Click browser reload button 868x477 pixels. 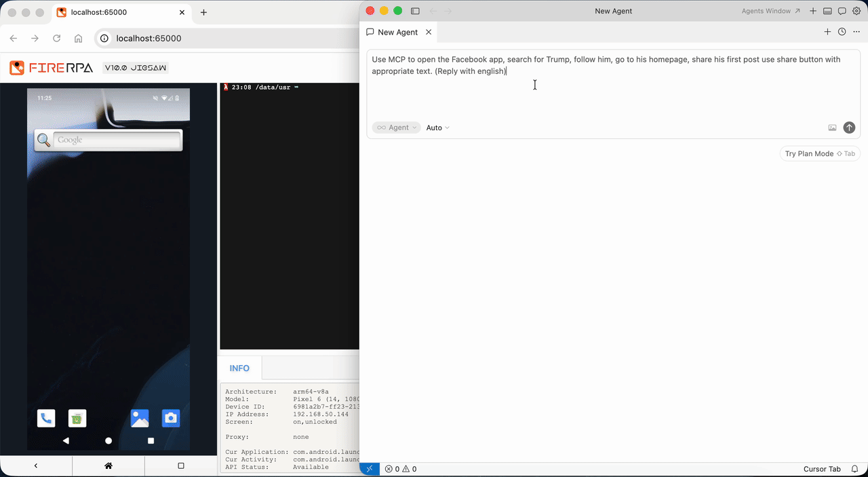[57, 39]
